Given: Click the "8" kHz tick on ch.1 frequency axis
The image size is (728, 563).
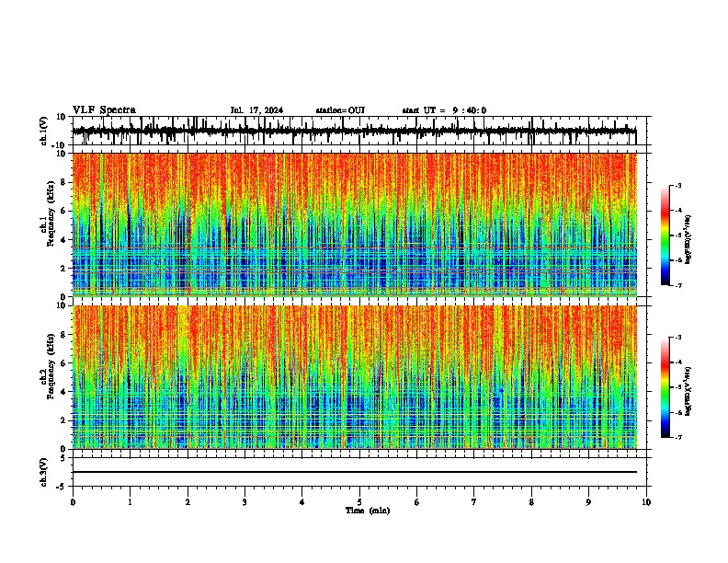Looking at the screenshot, I should point(63,182).
